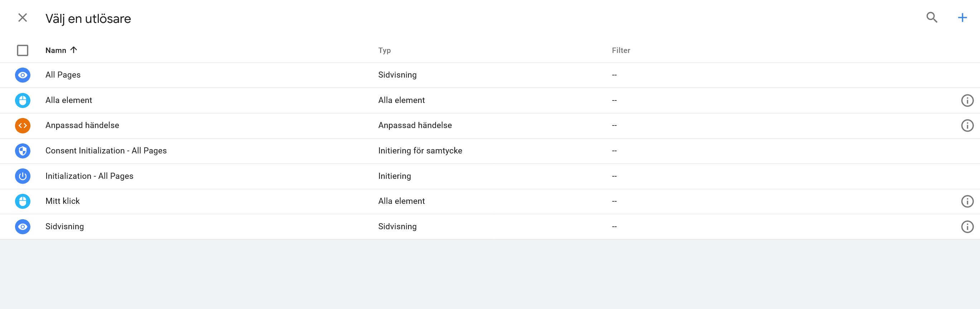Select the Initialization - All Pages trigger

pos(89,176)
